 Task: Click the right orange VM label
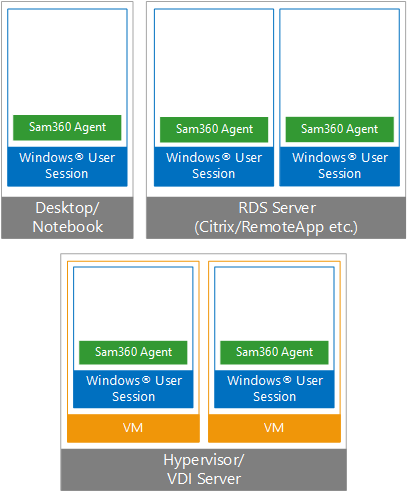(274, 428)
